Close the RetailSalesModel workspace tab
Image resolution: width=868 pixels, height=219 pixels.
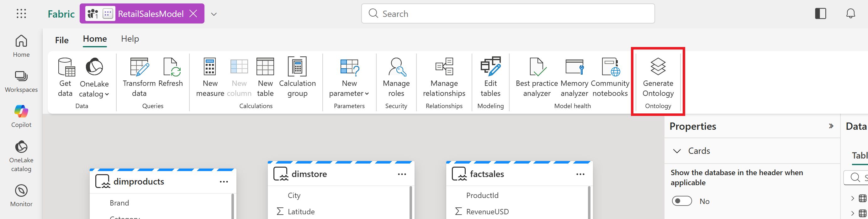(x=193, y=13)
